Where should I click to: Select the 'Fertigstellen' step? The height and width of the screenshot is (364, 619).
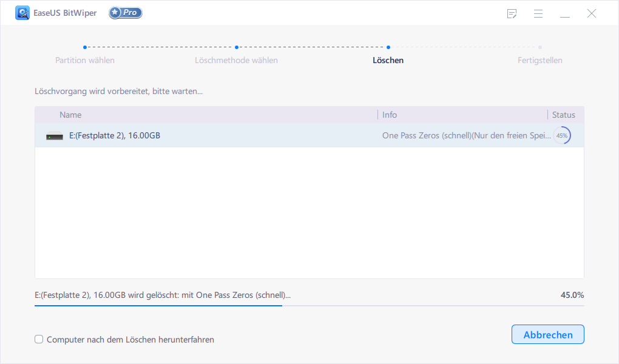[540, 60]
